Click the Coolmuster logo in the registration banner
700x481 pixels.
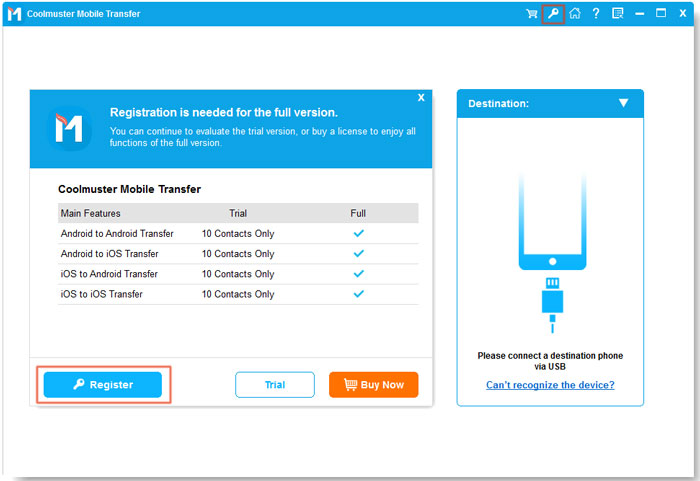pyautogui.click(x=68, y=128)
